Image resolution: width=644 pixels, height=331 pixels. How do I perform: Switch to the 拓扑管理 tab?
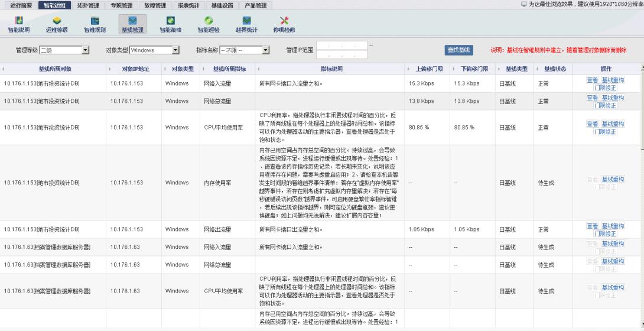click(87, 5)
